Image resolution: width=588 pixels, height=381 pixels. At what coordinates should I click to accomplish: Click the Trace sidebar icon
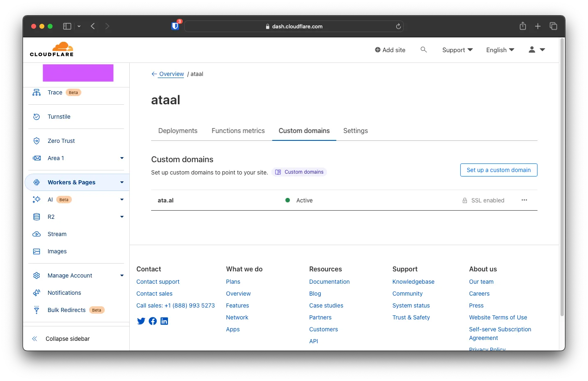pyautogui.click(x=37, y=92)
